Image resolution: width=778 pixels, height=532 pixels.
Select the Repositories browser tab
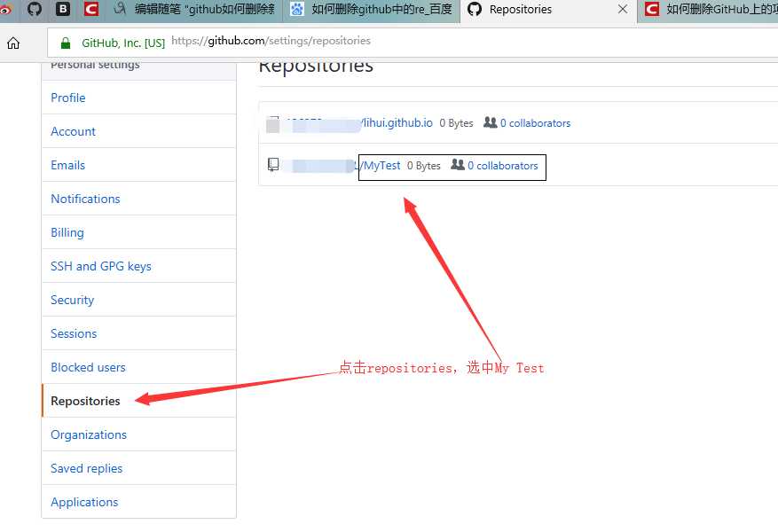tap(548, 10)
